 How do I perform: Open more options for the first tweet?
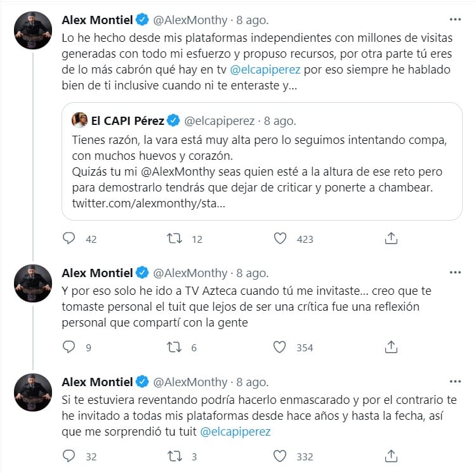455,19
